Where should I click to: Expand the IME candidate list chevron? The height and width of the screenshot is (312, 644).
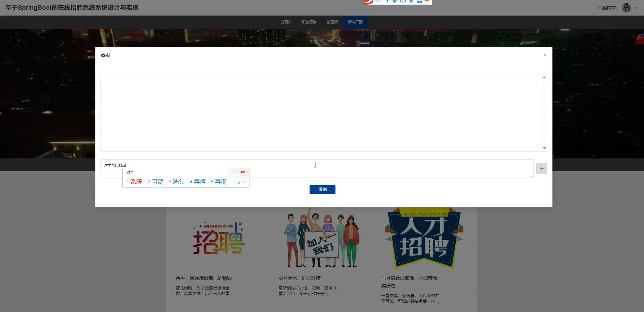pos(245,182)
